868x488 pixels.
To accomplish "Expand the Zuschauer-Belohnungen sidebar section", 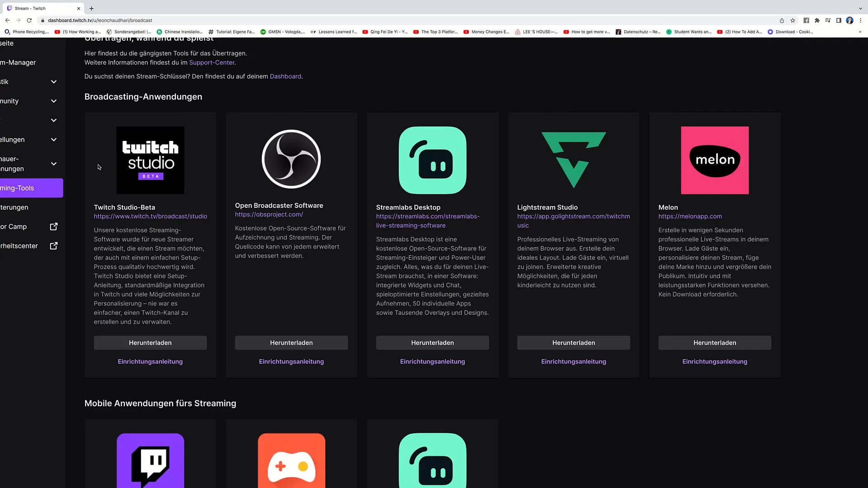I will pos(54,164).
